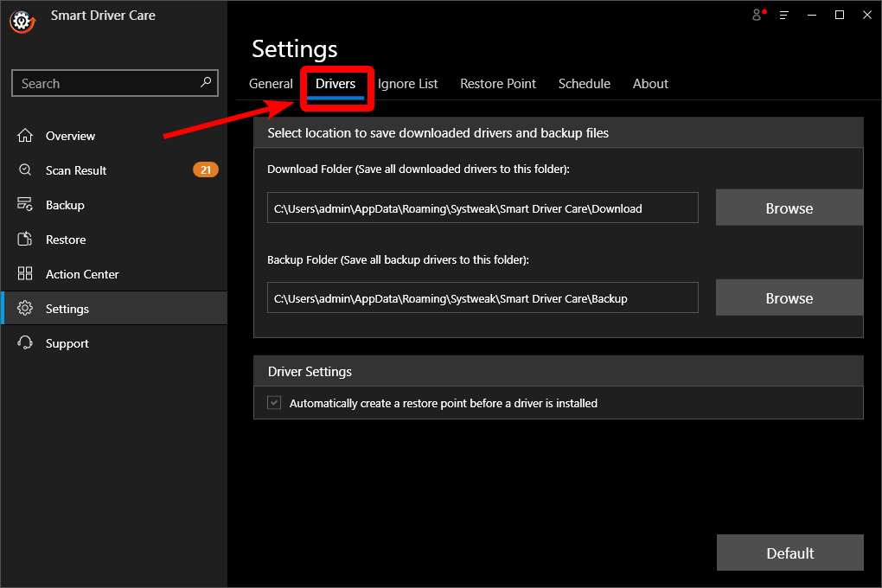Click the Scan Result magnifier icon
882x588 pixels.
(25, 170)
